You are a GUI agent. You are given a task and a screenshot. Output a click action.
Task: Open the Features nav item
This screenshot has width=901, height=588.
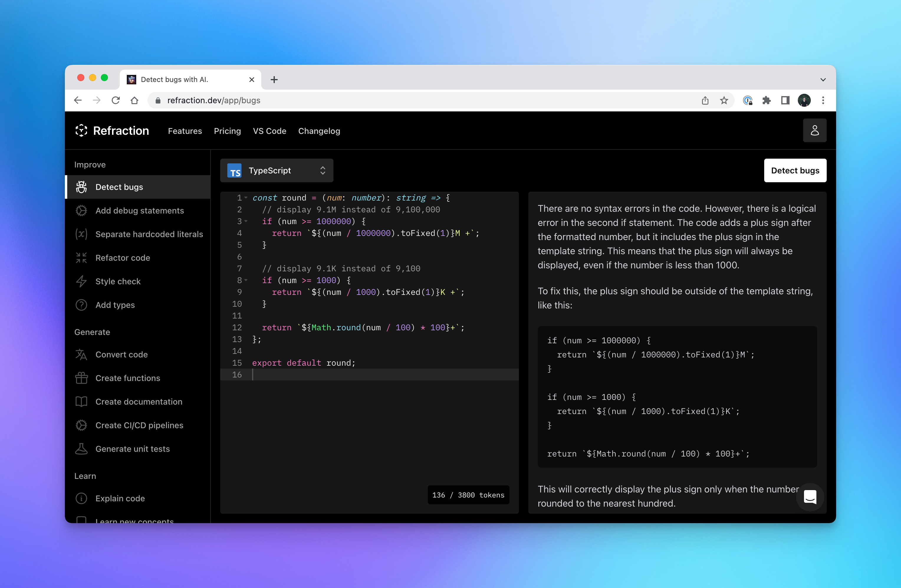pyautogui.click(x=185, y=131)
